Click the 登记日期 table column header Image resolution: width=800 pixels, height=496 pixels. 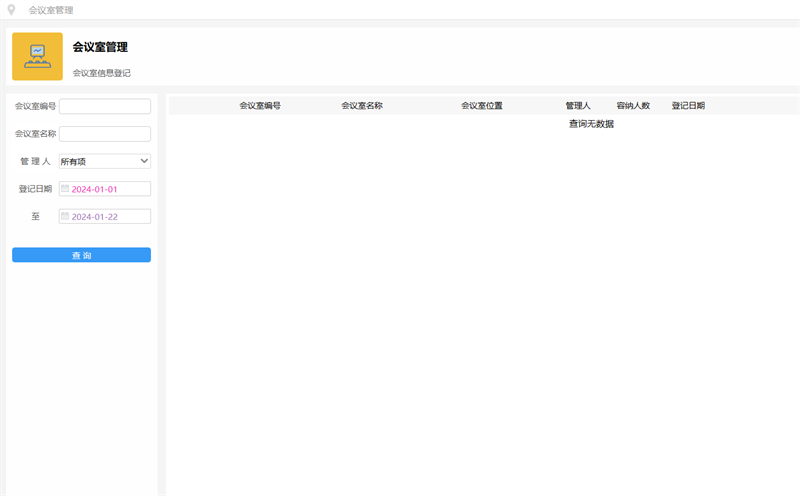[688, 105]
